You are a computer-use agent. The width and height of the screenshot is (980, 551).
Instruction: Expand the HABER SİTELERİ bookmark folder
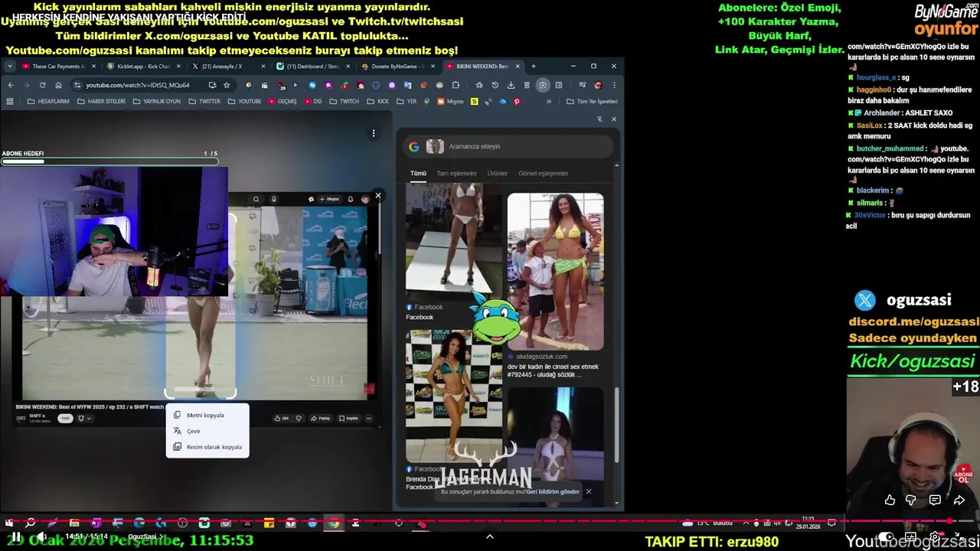click(x=101, y=101)
